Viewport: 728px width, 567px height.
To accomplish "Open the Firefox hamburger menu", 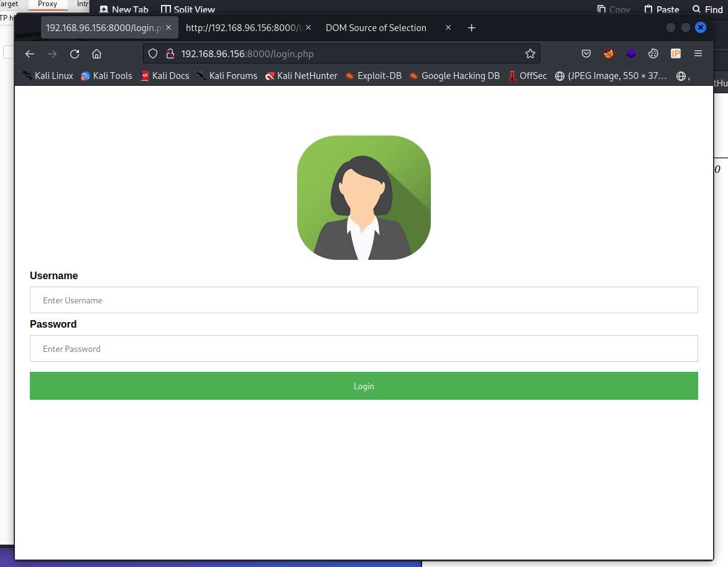I will (698, 53).
